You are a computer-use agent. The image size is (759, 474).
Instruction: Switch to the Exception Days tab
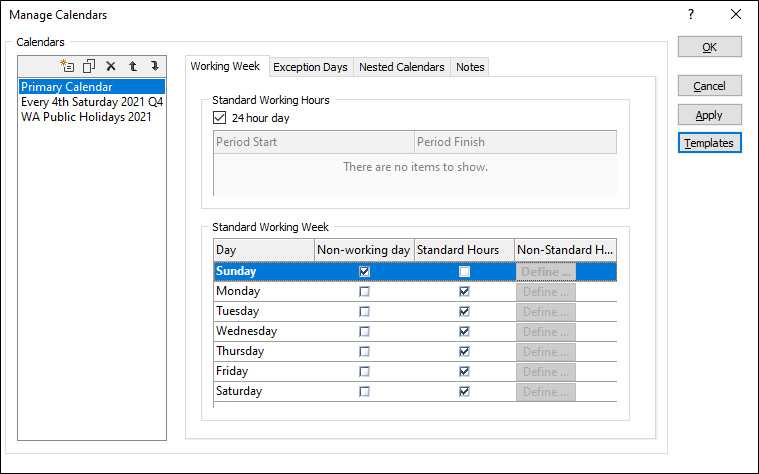[310, 67]
